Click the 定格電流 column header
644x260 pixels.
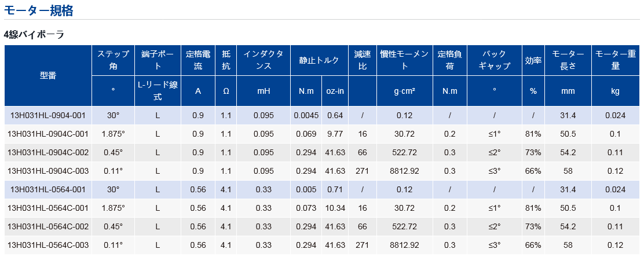click(198, 60)
